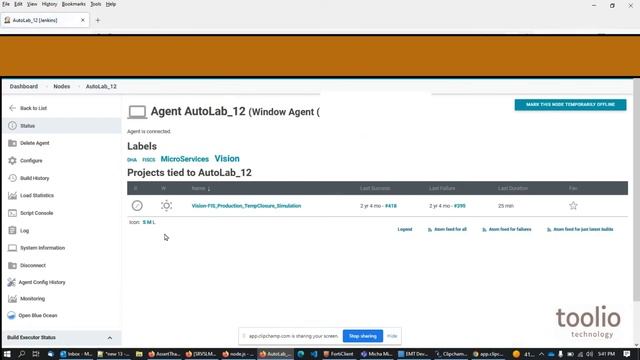The height and width of the screenshot is (360, 640).
Task: Open the FISCS label link
Action: coord(149,160)
